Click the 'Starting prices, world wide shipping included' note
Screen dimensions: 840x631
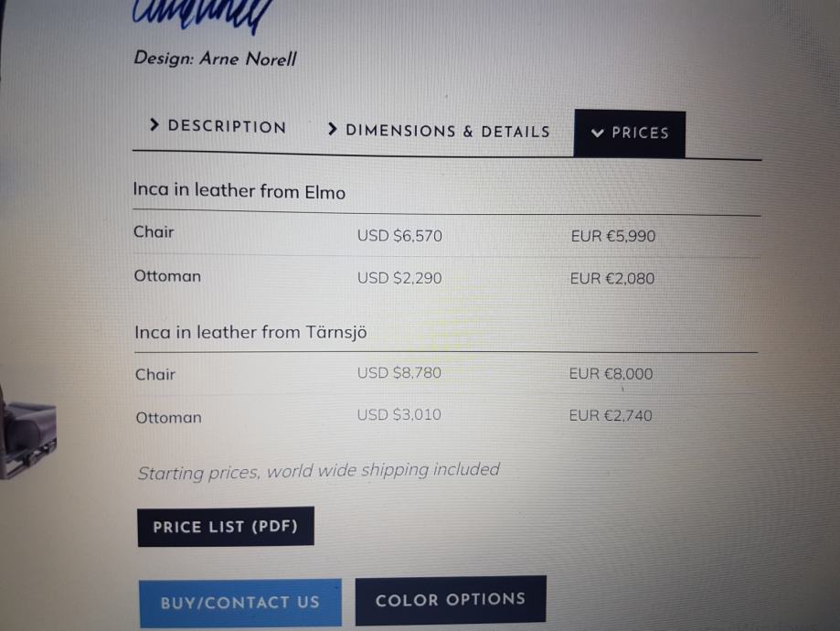point(318,471)
